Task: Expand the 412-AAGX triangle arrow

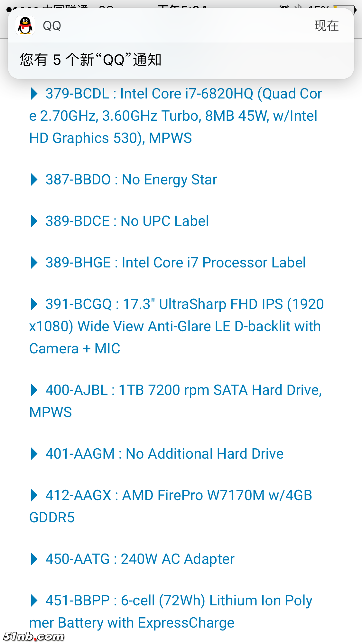Action: click(x=34, y=495)
